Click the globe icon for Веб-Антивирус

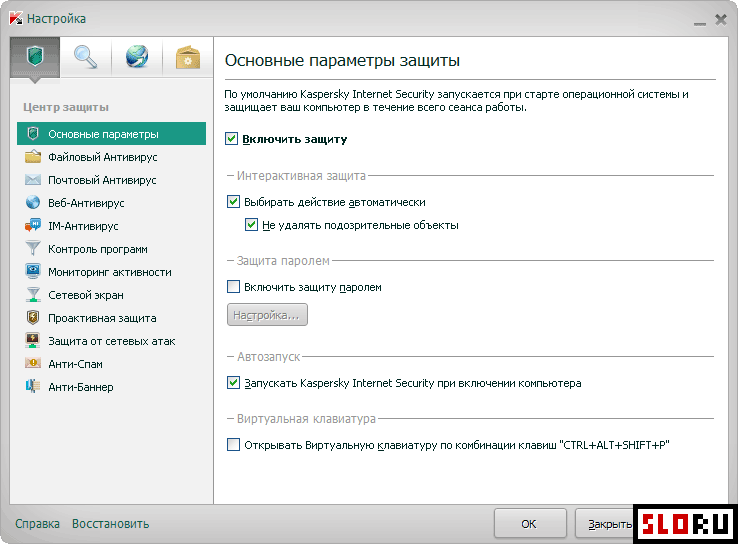click(32, 203)
